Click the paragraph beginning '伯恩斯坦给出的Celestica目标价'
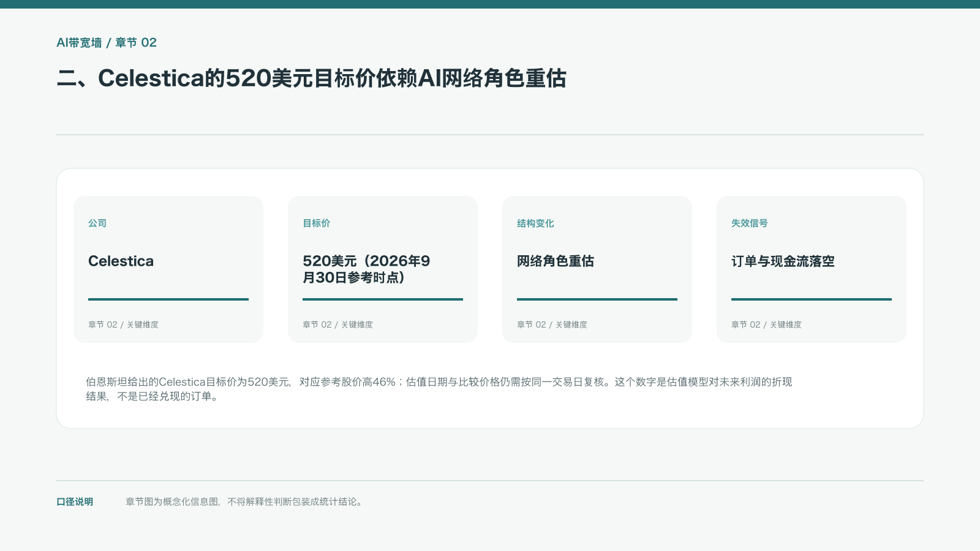The image size is (980, 551). tap(439, 389)
